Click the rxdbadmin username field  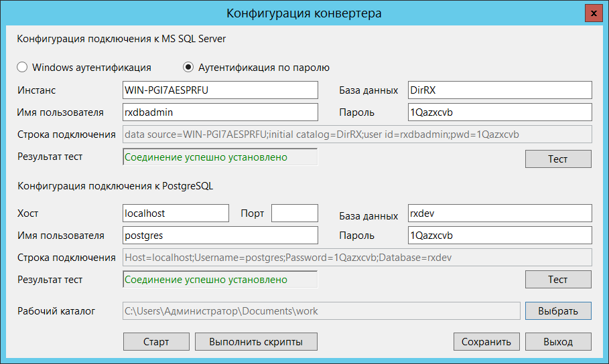(x=220, y=112)
